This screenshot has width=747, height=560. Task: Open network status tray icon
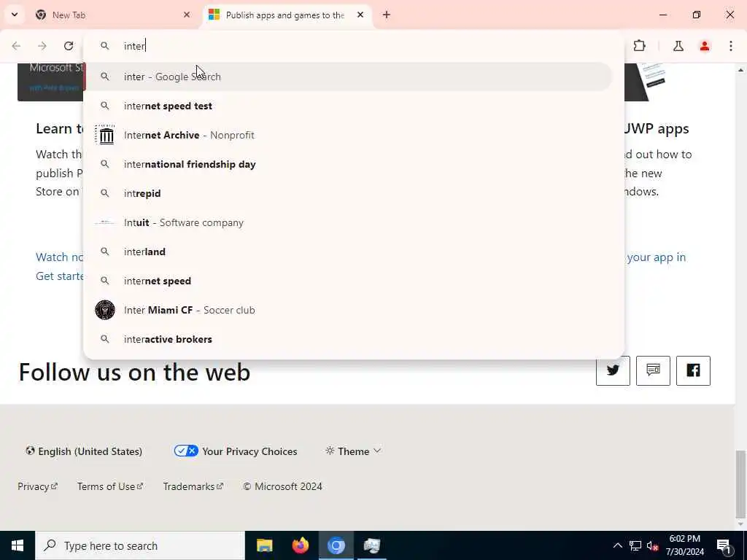point(635,545)
